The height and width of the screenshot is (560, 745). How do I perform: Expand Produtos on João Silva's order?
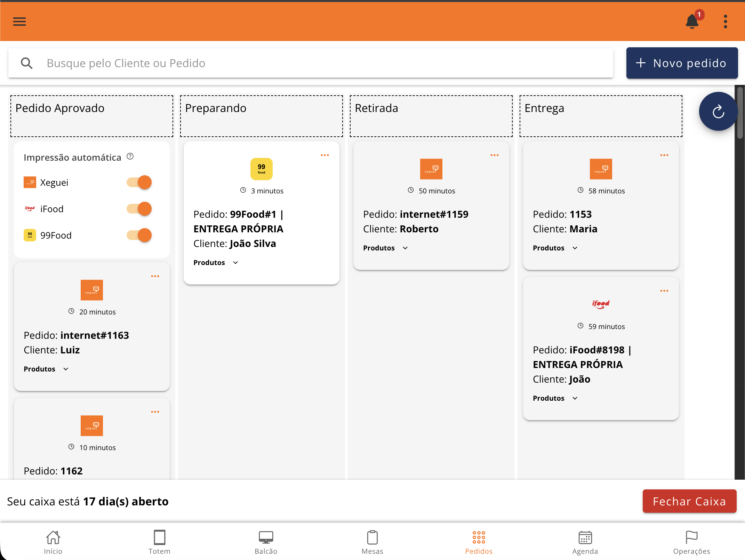pyautogui.click(x=216, y=263)
